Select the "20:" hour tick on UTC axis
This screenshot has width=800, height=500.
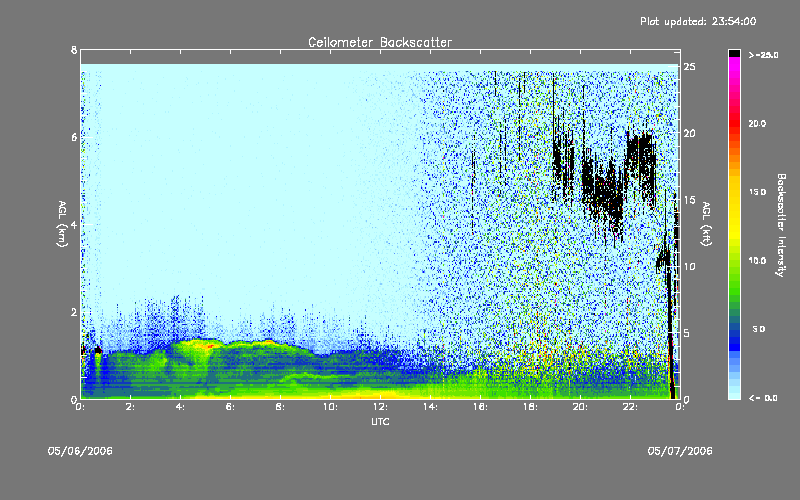click(x=580, y=407)
